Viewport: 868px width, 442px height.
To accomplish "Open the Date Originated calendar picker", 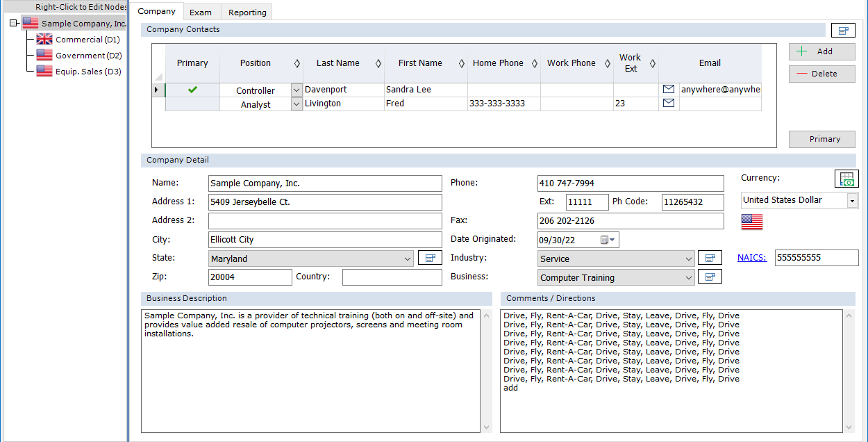I will point(603,239).
